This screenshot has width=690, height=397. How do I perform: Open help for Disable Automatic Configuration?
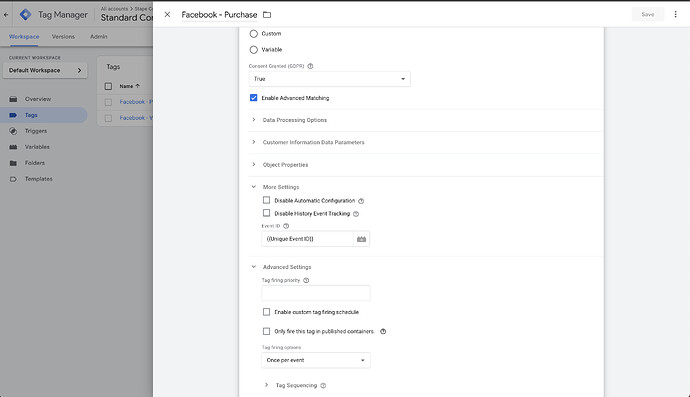(361, 201)
